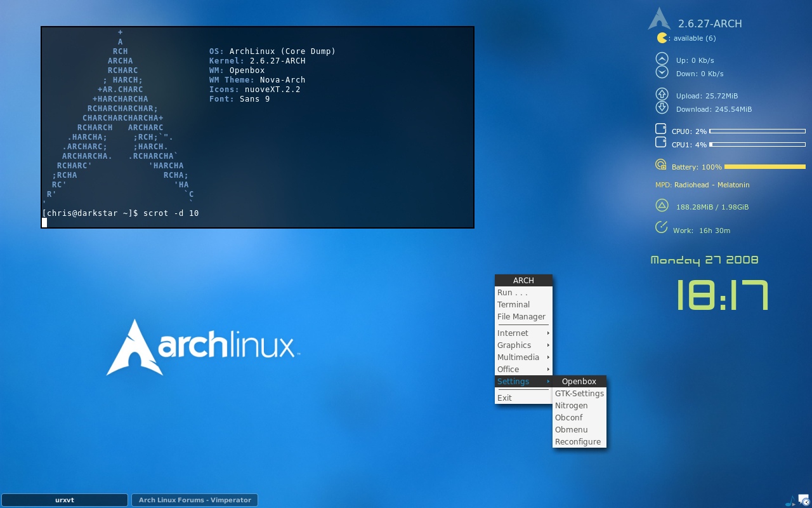Click the chat bubble tray icon
812x508 pixels.
(804, 500)
